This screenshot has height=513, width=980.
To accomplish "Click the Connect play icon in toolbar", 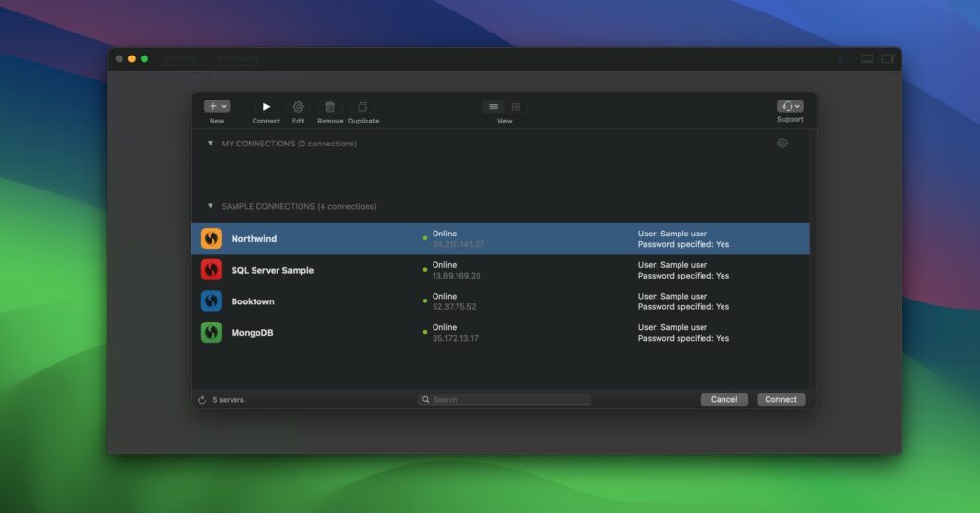I will (x=266, y=107).
